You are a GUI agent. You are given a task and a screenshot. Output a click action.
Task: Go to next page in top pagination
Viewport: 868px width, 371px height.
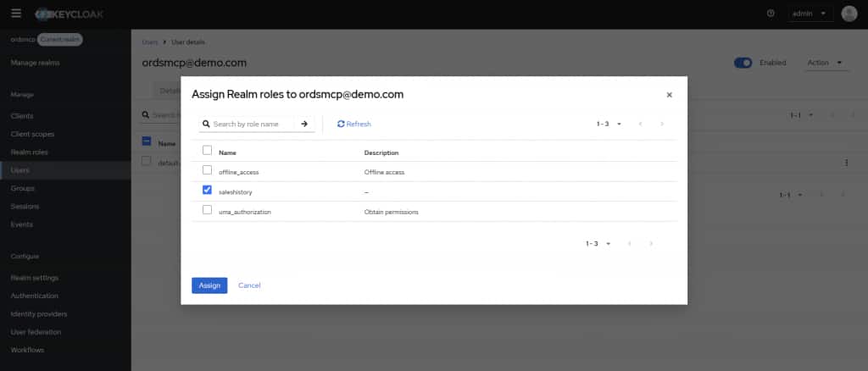(x=661, y=124)
